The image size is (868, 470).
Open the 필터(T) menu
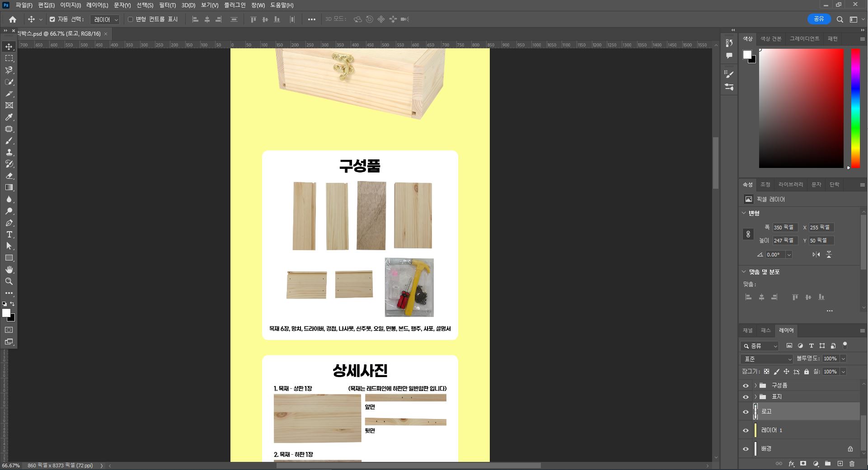click(x=167, y=5)
